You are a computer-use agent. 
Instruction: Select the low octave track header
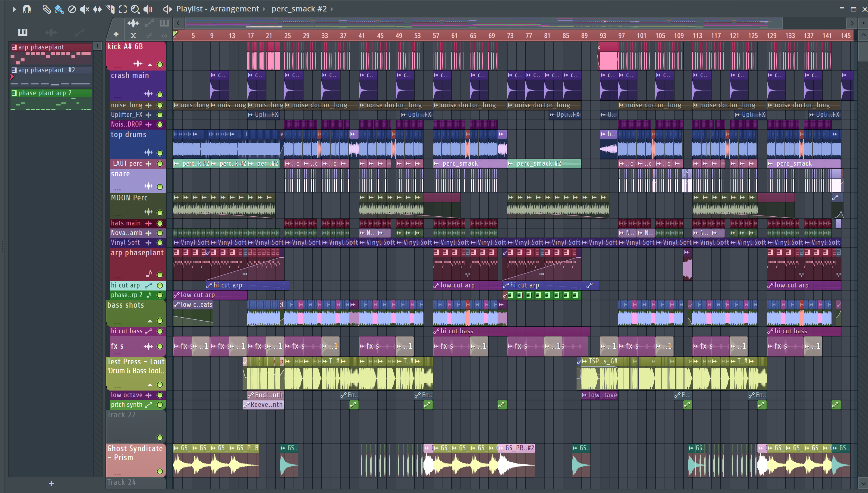137,395
